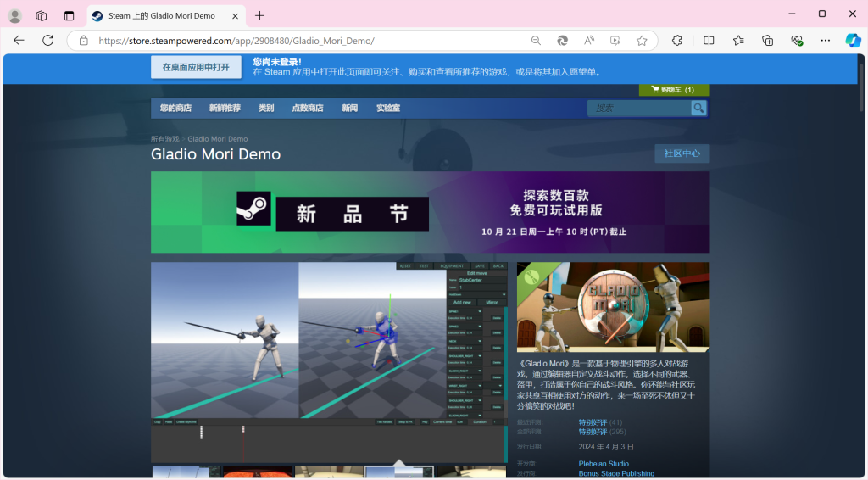The height and width of the screenshot is (480, 868).
Task: Select the 您尚未登录! notice text
Action: (x=277, y=62)
